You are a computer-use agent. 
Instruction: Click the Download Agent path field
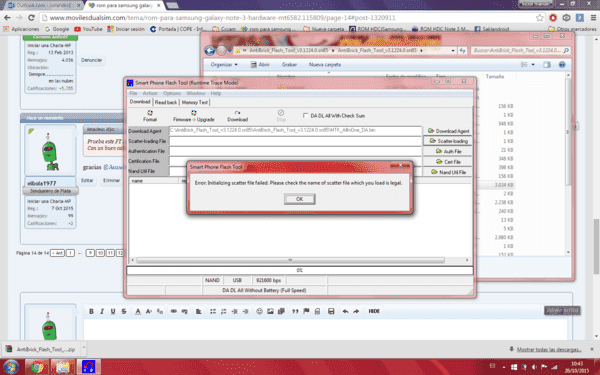[295, 130]
